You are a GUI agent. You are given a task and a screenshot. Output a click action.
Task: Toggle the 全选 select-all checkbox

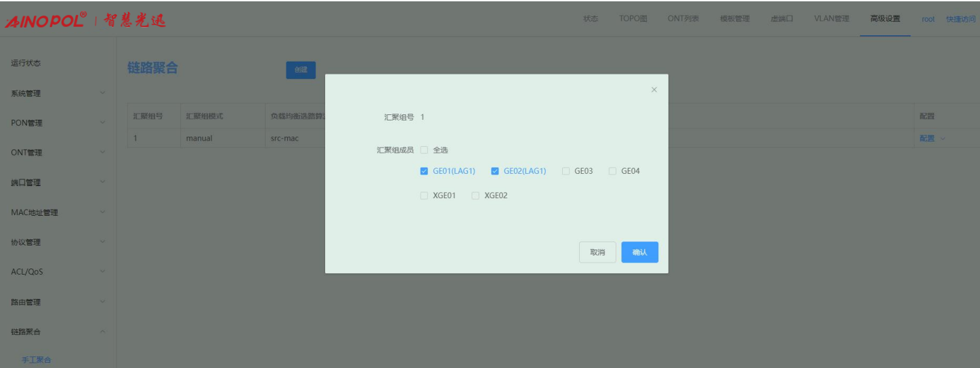coord(424,150)
